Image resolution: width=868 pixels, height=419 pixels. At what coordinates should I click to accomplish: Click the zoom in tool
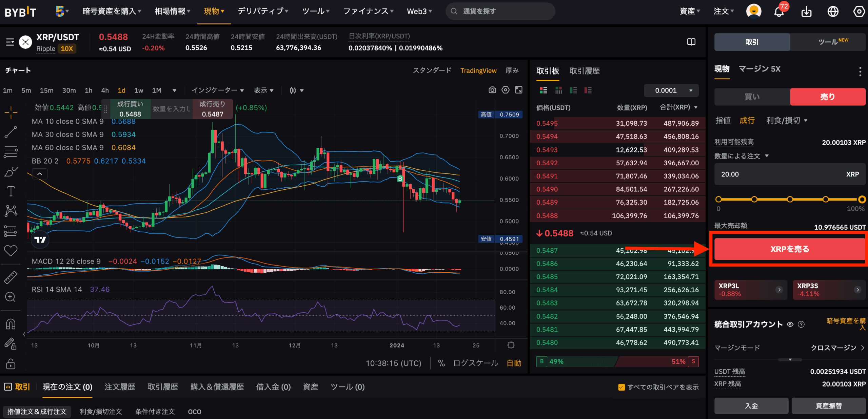pos(11,297)
